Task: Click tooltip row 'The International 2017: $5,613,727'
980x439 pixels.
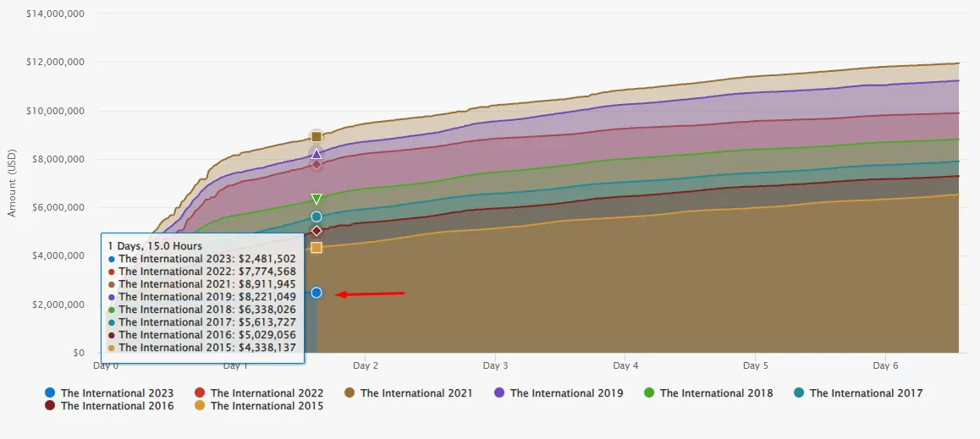Action: [x=202, y=322]
